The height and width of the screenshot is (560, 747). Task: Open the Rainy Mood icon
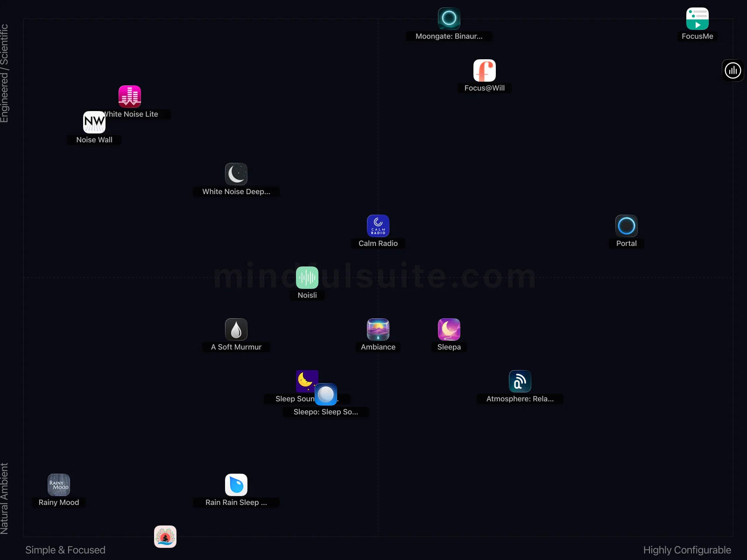coord(59,485)
